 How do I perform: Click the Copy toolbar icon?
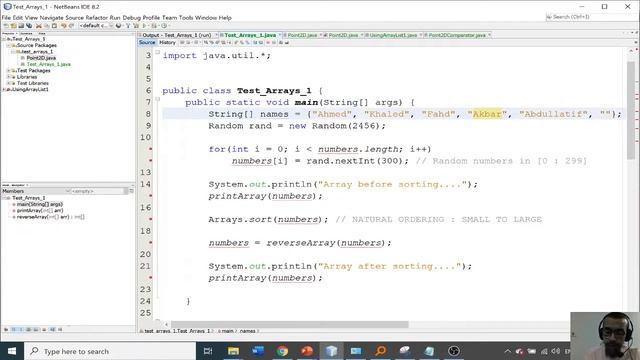(47, 26)
